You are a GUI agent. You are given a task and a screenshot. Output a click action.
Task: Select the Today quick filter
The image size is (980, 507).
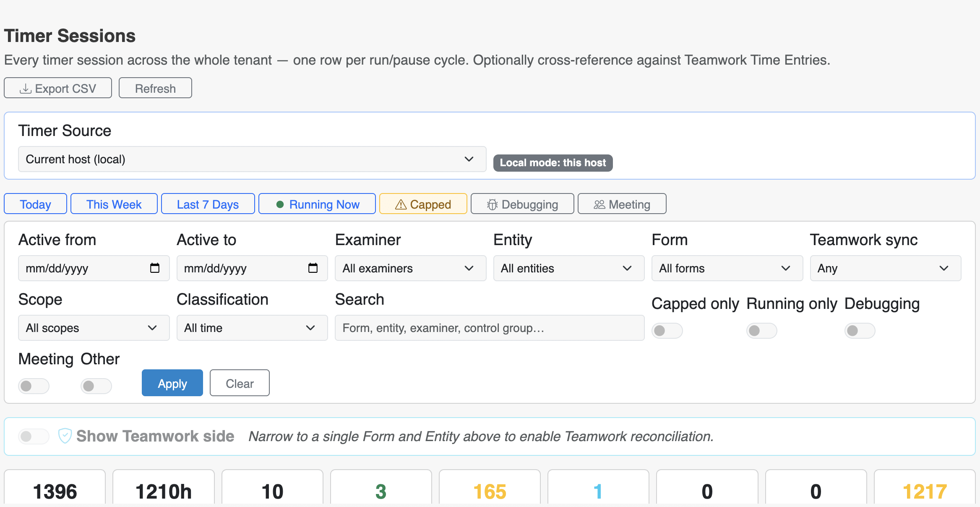[x=35, y=204]
